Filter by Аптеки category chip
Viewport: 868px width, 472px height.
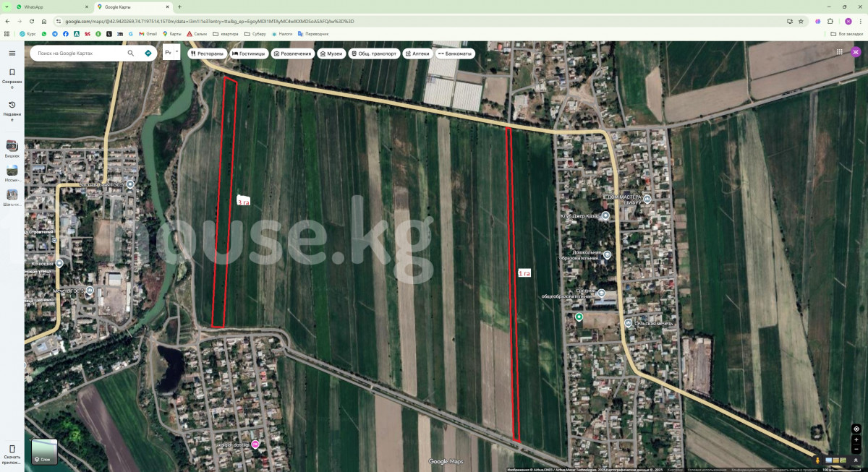click(417, 53)
